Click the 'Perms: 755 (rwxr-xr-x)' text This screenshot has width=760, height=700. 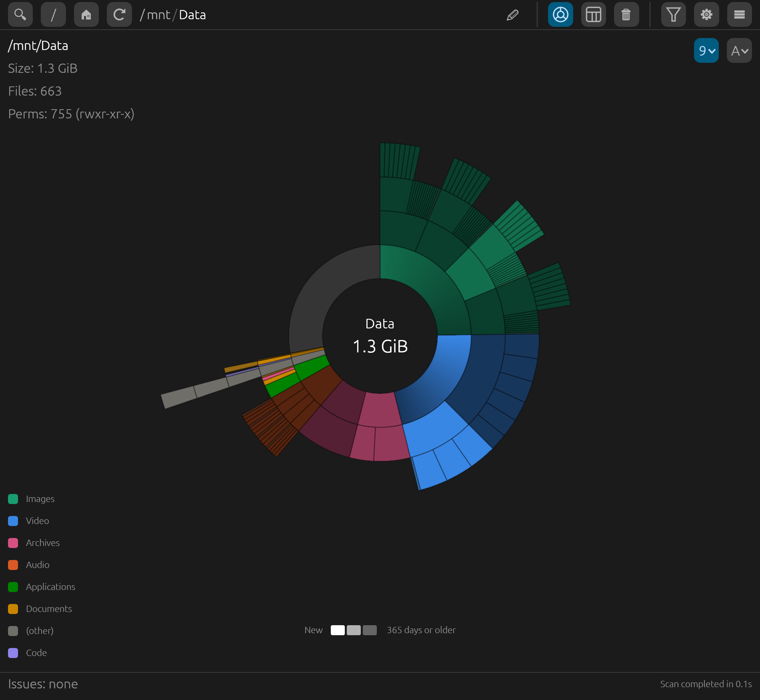click(71, 114)
